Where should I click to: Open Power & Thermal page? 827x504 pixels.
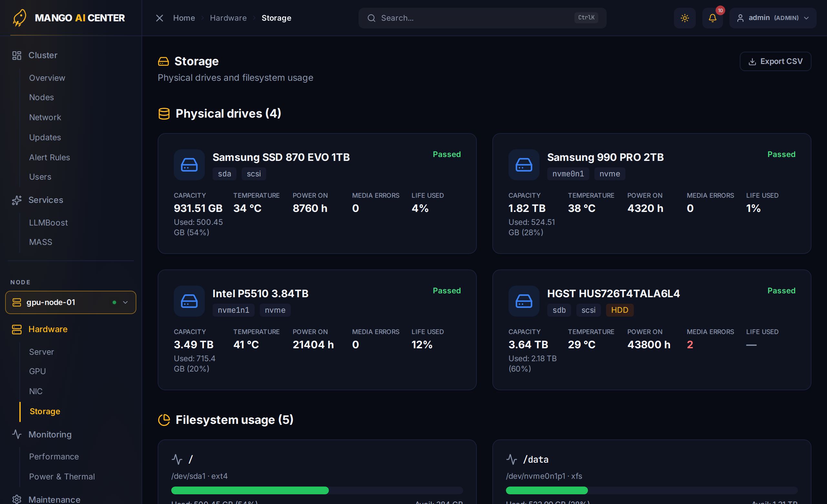62,477
